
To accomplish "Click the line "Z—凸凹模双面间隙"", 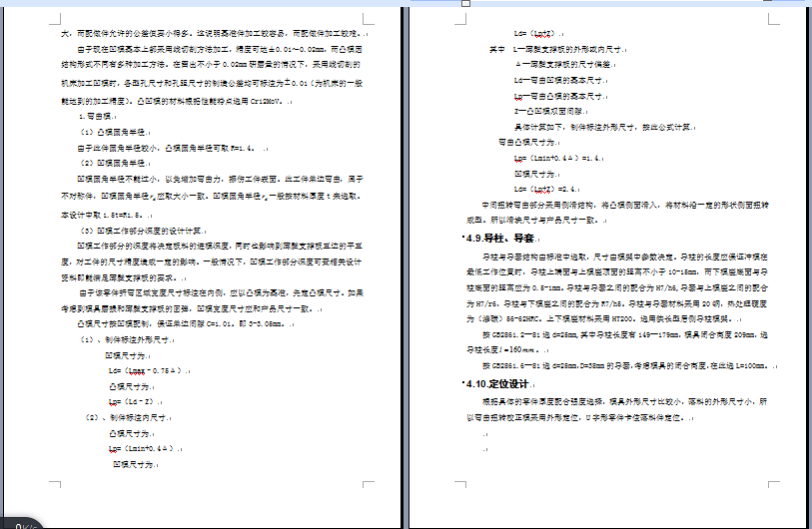I will (x=548, y=111).
